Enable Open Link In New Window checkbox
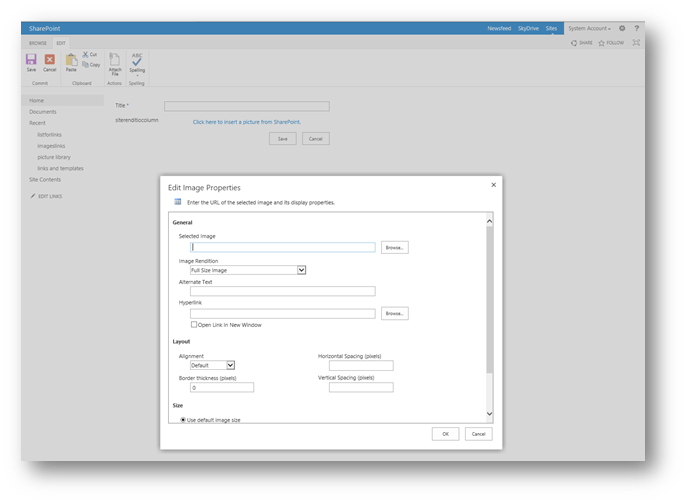This screenshot has width=687, height=503. [x=194, y=325]
